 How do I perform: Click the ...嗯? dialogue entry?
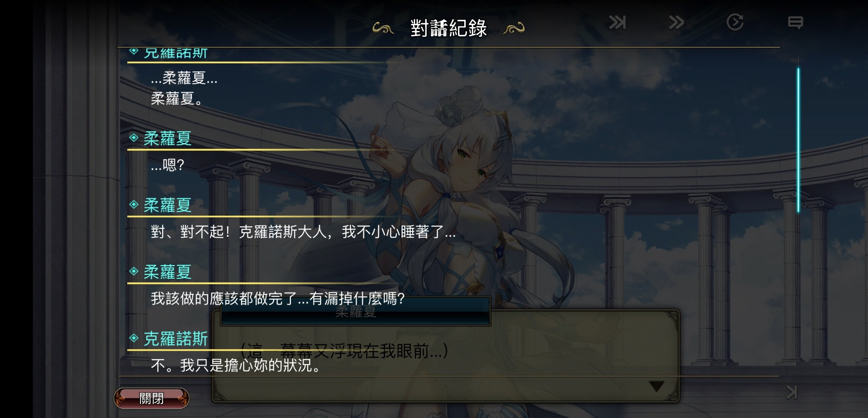[x=167, y=165]
